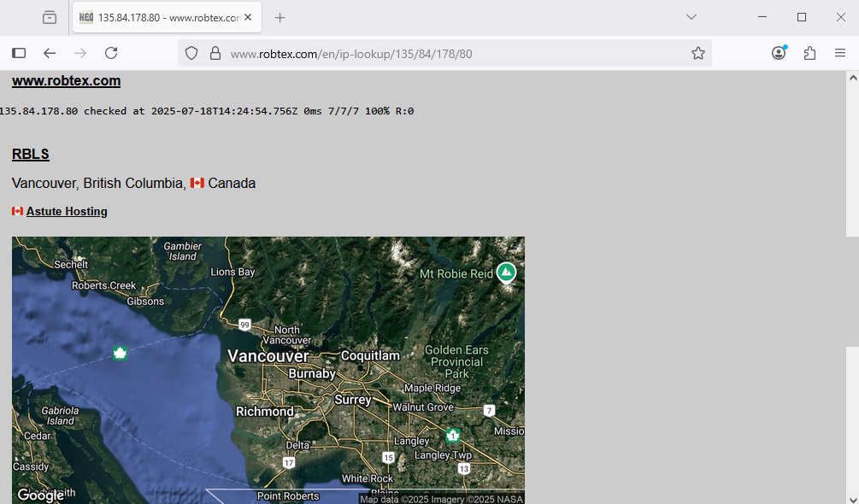Click the Maple Ridge map label
This screenshot has width=859, height=504.
click(432, 388)
